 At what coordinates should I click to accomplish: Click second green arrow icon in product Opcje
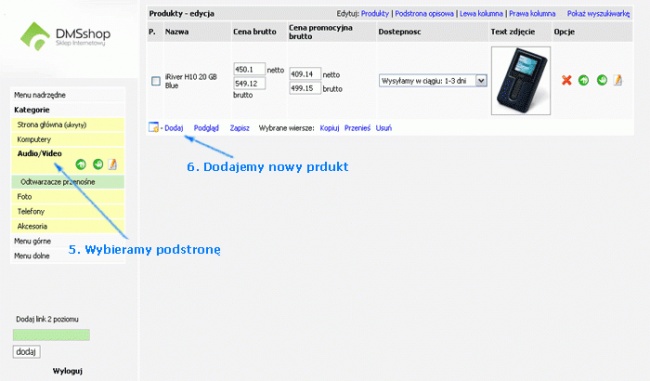click(x=602, y=80)
